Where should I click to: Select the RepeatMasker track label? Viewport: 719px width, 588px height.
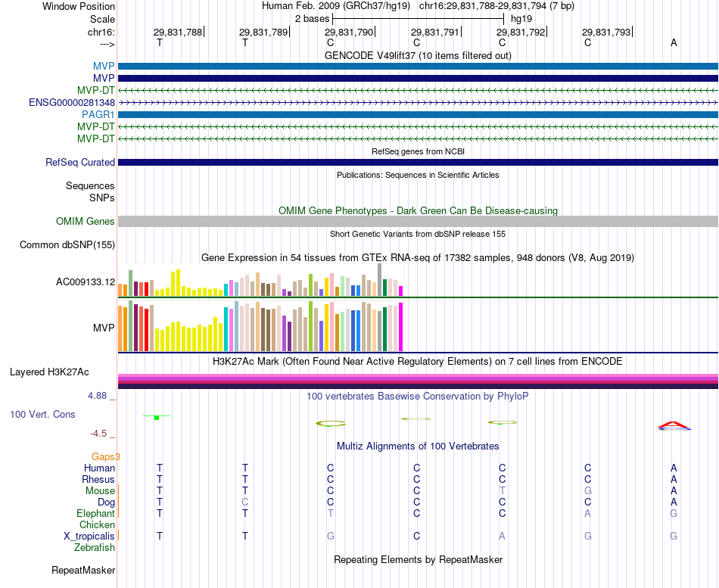coord(83,571)
